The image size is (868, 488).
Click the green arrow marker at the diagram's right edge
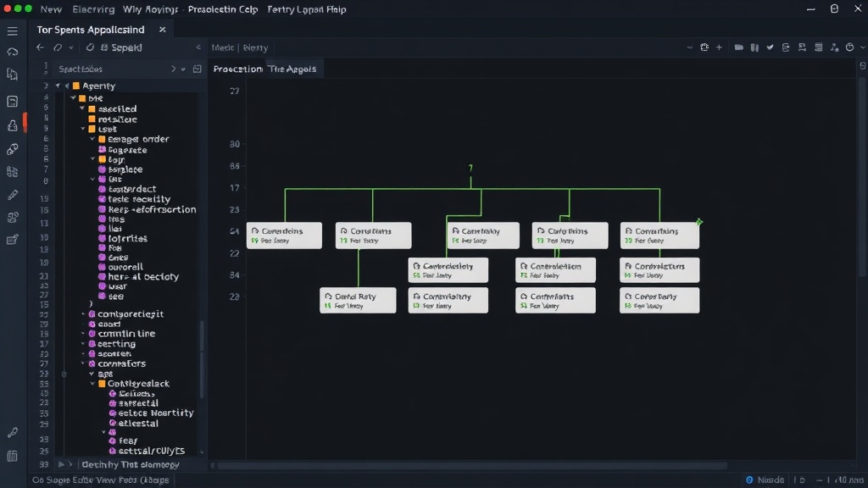pyautogui.click(x=699, y=222)
